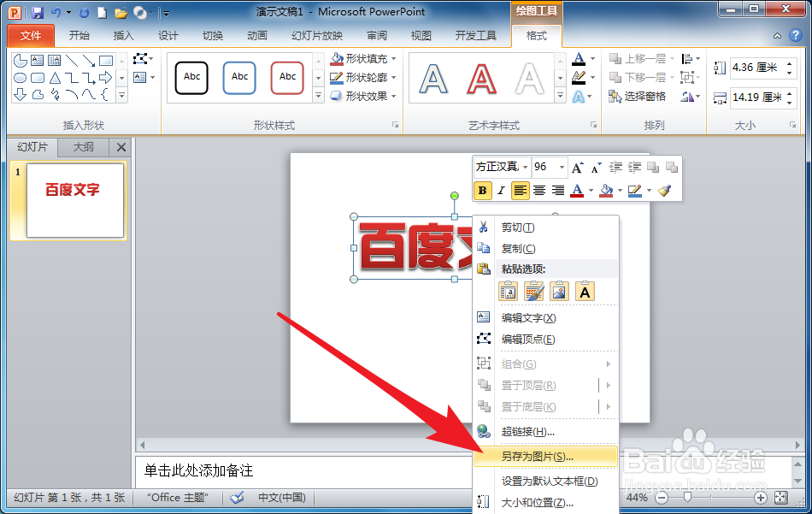Viewport: 812px width, 514px height.
Task: Click the zoom in plus button
Action: (x=760, y=498)
